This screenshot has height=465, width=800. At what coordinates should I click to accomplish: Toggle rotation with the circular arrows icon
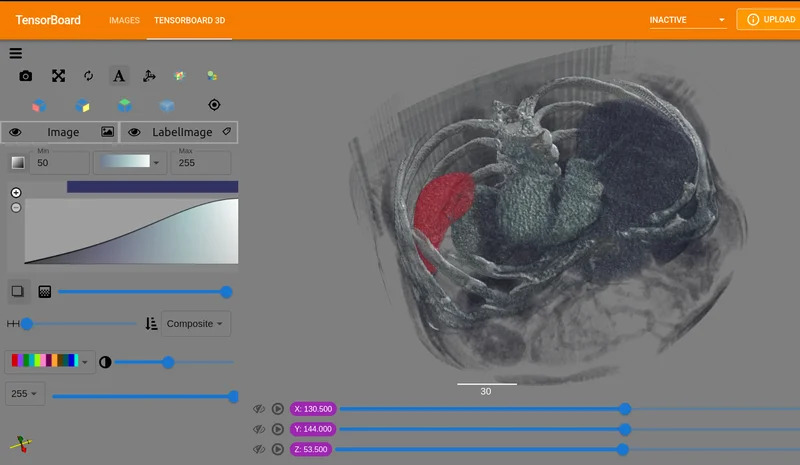click(x=88, y=76)
